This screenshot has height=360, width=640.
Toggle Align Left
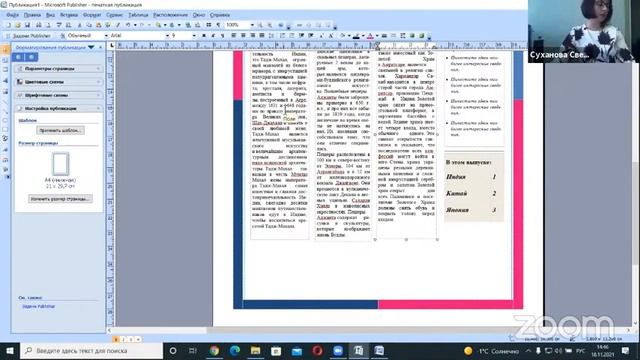point(233,36)
